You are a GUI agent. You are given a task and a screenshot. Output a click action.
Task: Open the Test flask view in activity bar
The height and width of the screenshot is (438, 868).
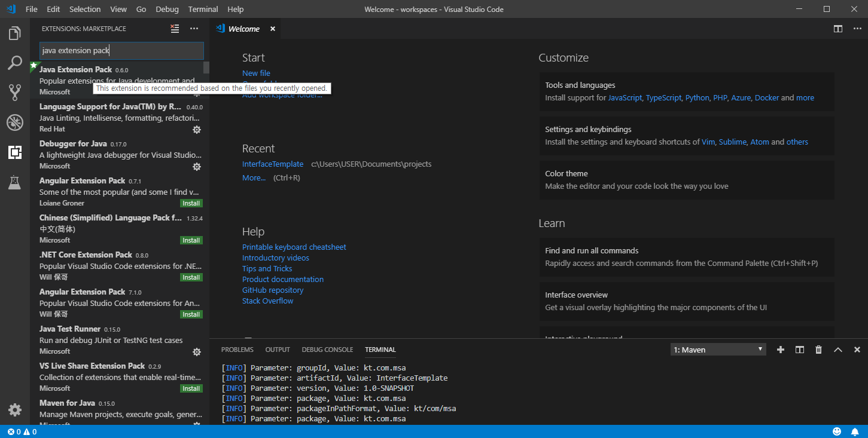[x=15, y=182]
